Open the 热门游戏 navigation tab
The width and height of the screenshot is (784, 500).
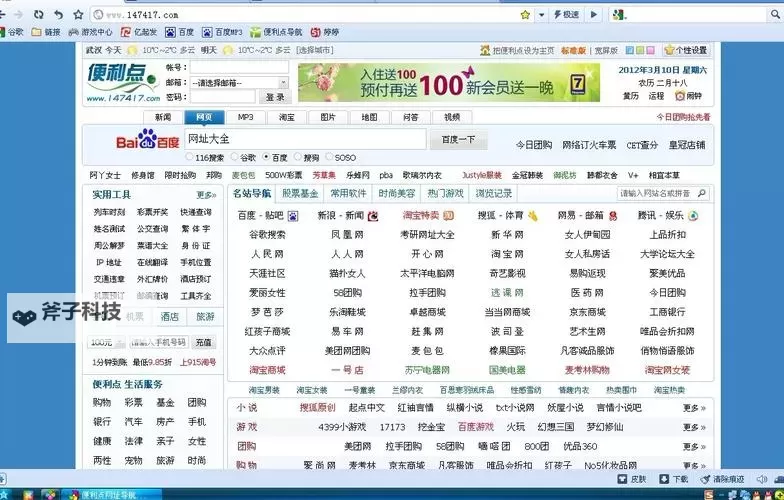pos(446,194)
